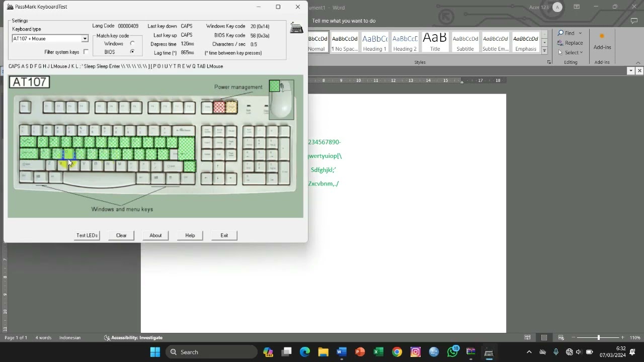Viewport: 644px width, 362px height.
Task: Open File Explorer from the taskbar
Action: click(x=323, y=352)
